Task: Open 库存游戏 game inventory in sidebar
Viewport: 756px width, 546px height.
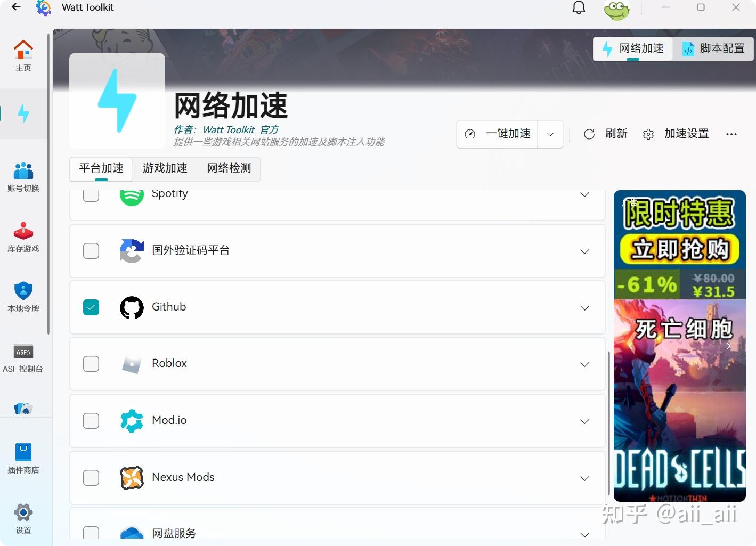Action: (x=23, y=237)
